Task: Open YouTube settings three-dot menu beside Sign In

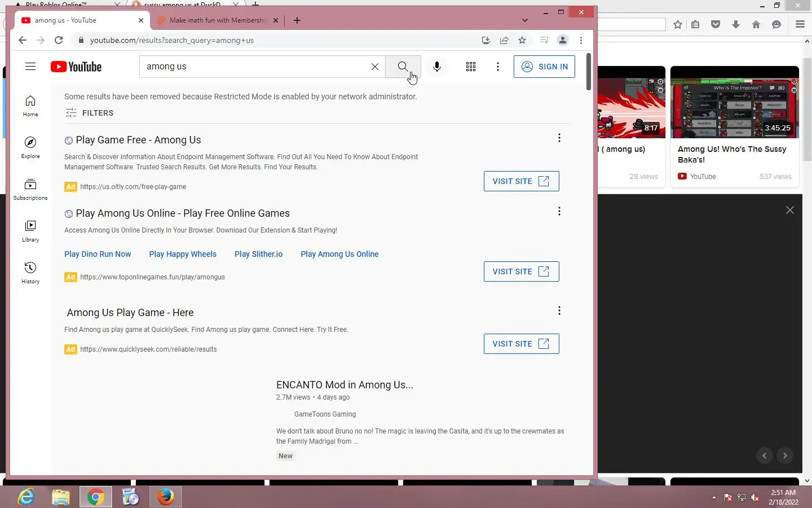Action: (x=498, y=67)
